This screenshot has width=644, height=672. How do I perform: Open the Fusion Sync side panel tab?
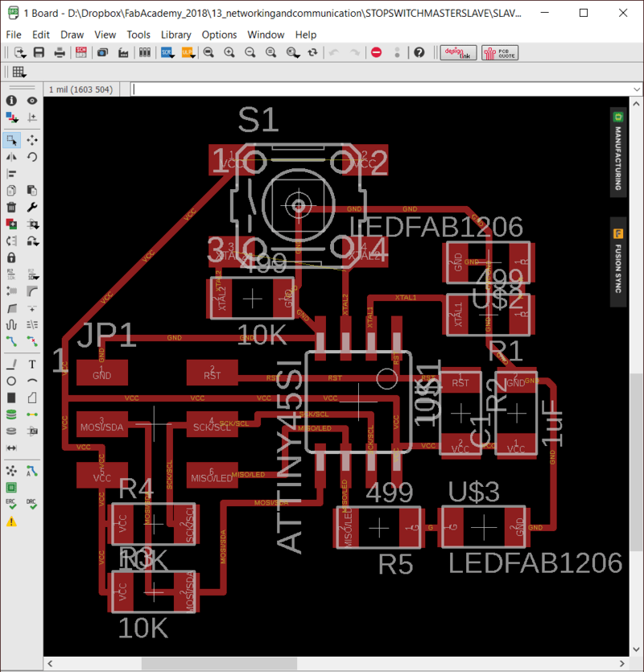click(x=618, y=262)
